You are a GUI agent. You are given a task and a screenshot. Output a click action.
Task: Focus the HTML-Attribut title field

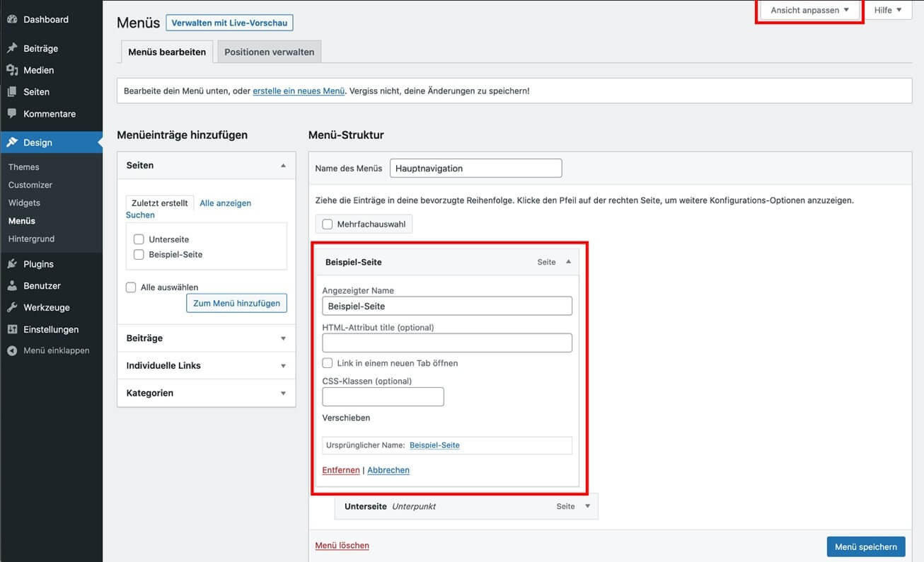(x=447, y=343)
